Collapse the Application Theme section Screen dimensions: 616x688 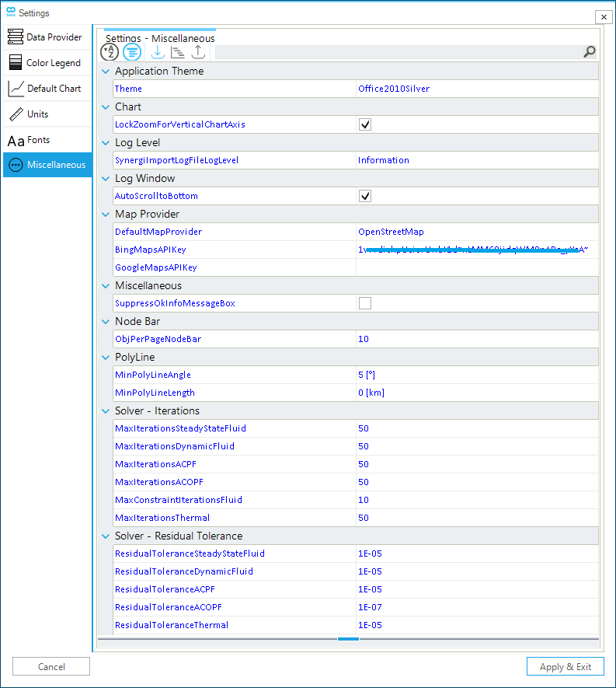[106, 72]
